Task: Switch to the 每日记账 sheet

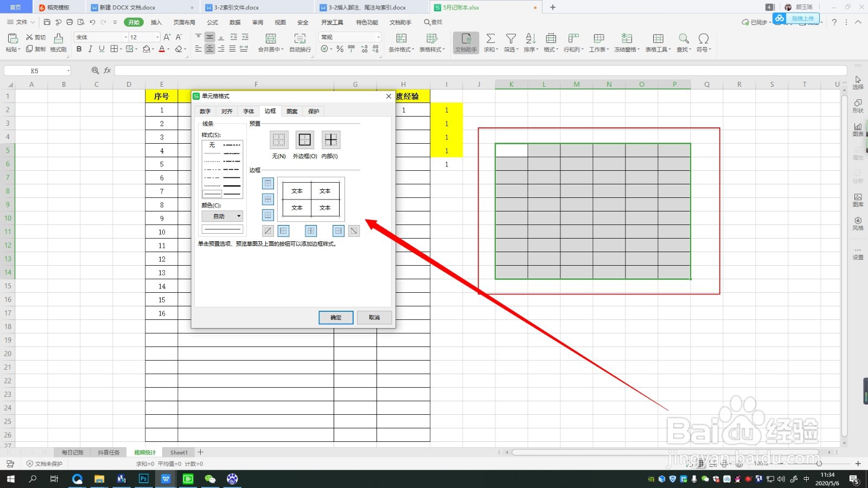Action: point(73,452)
